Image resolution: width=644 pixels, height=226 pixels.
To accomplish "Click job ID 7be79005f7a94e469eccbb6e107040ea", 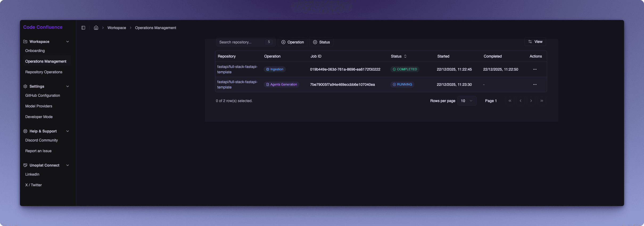I will tap(342, 84).
